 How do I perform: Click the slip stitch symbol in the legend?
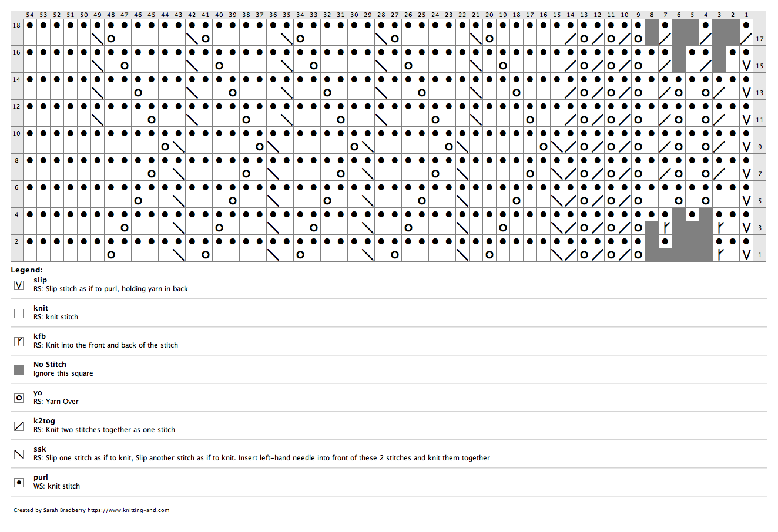coord(19,285)
